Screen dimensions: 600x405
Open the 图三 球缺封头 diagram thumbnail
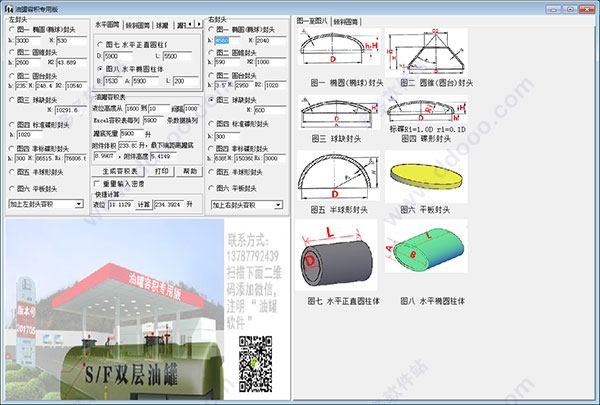pyautogui.click(x=339, y=113)
